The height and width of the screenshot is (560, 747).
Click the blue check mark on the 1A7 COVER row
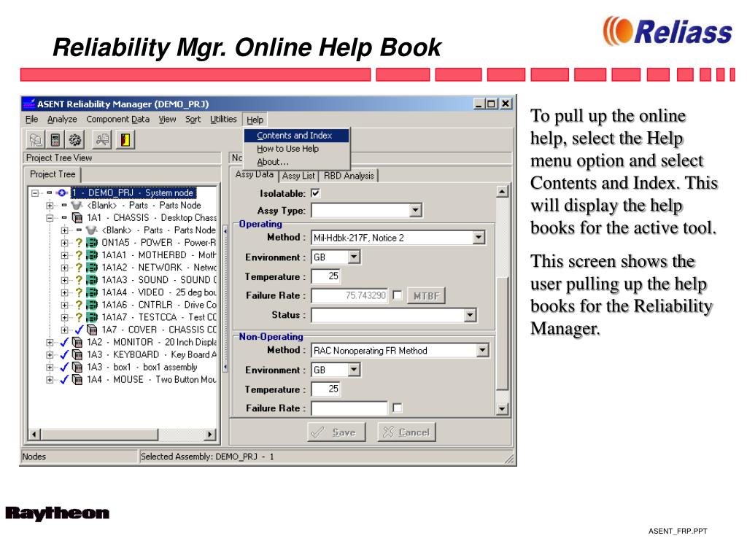(79, 330)
